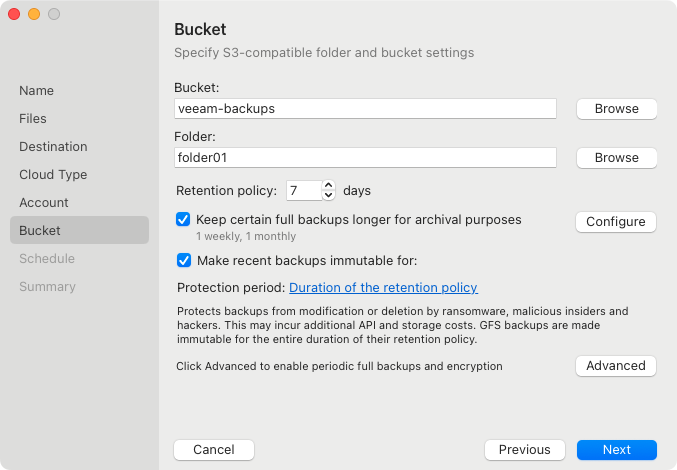Browse for a folder

click(616, 157)
